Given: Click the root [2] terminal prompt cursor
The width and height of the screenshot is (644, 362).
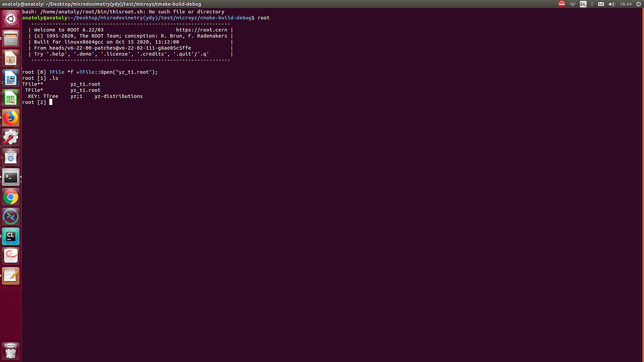Looking at the screenshot, I should coord(50,102).
